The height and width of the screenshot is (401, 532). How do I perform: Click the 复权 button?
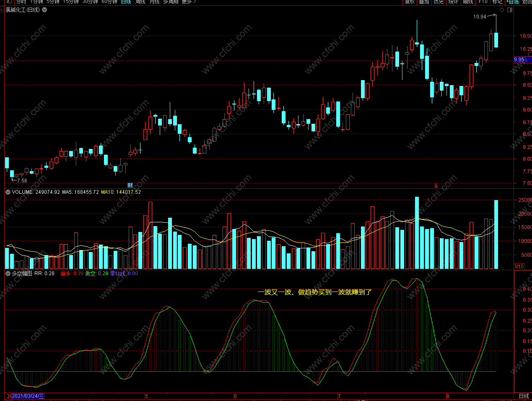coord(410,2)
